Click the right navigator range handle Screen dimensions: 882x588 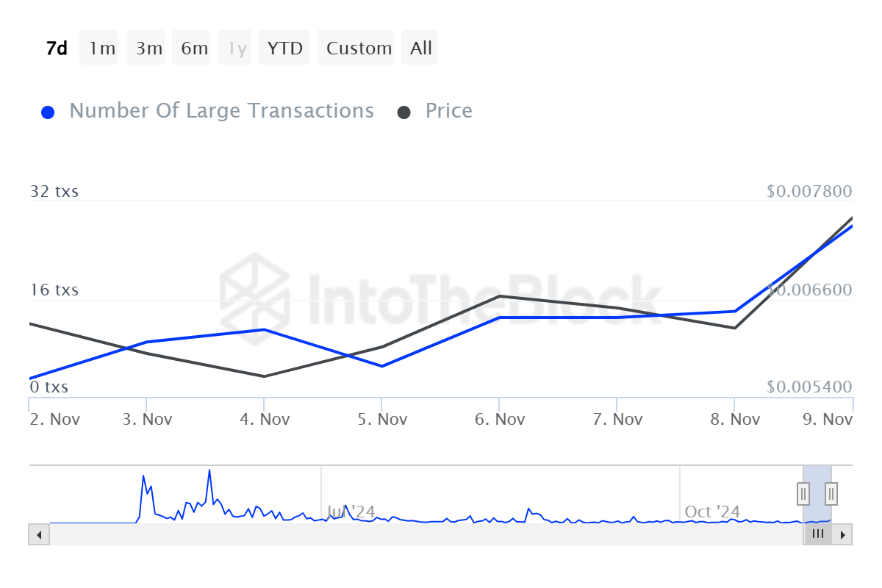[831, 492]
